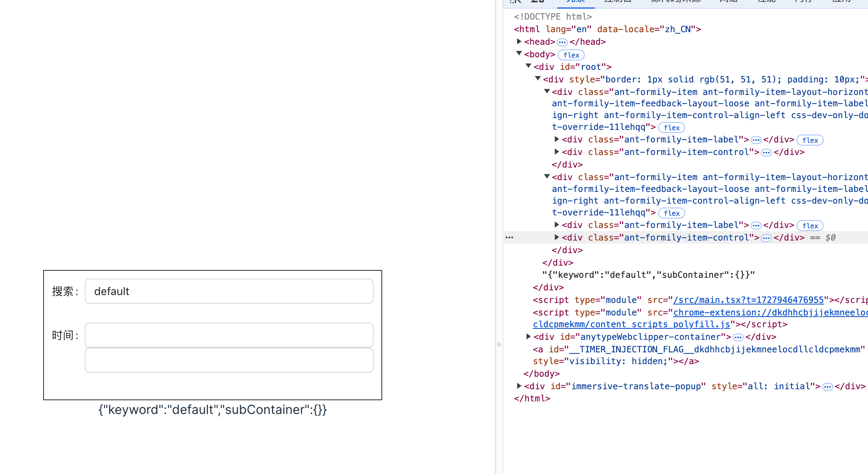Collapse the second ant-formily-item div
This screenshot has height=474, width=868.
[x=547, y=177]
